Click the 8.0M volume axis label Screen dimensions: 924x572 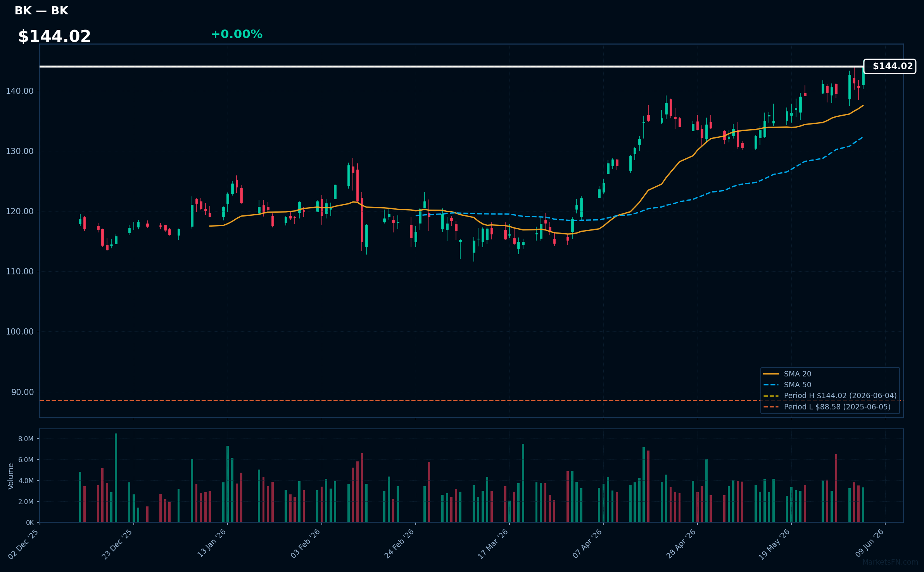pyautogui.click(x=26, y=439)
